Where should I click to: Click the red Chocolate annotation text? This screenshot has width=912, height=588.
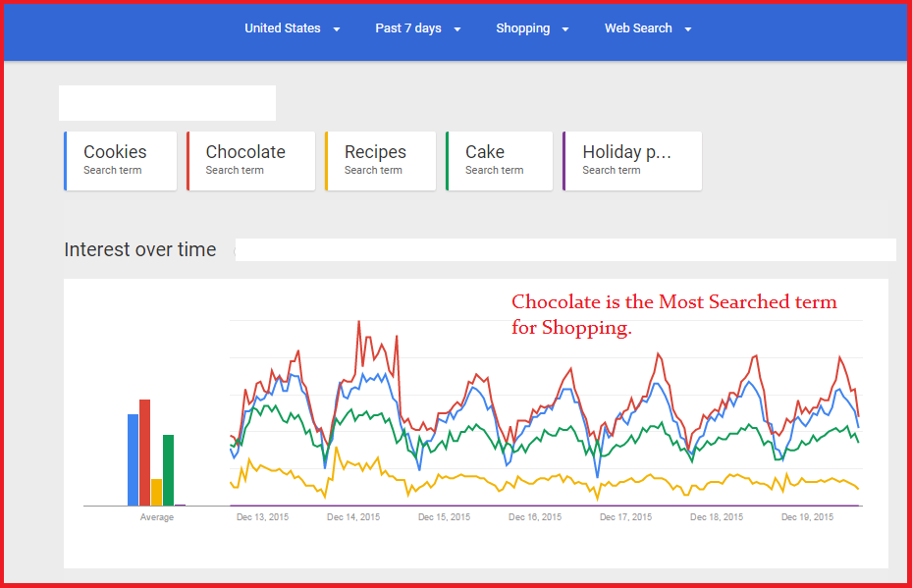click(673, 314)
